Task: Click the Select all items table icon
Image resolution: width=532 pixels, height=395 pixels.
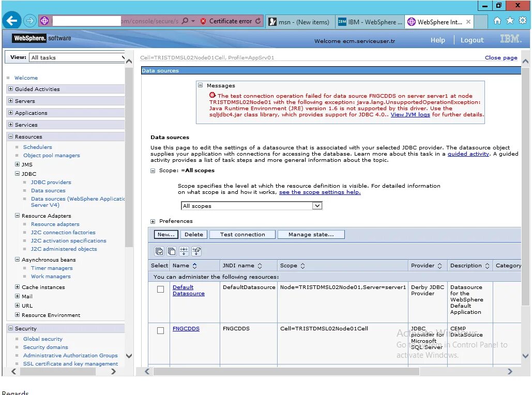Action: (x=159, y=251)
